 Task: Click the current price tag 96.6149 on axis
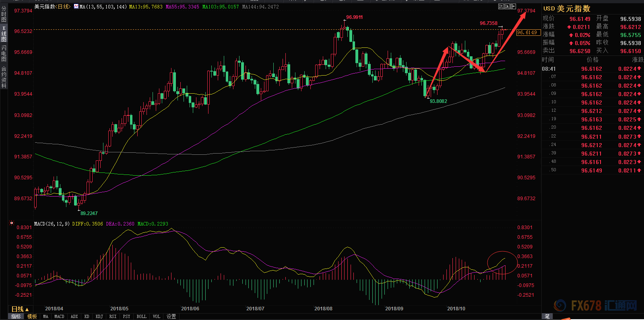point(528,33)
